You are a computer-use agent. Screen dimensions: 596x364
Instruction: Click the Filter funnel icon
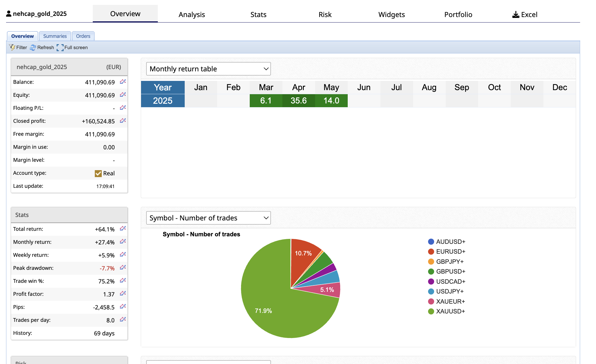pyautogui.click(x=12, y=47)
